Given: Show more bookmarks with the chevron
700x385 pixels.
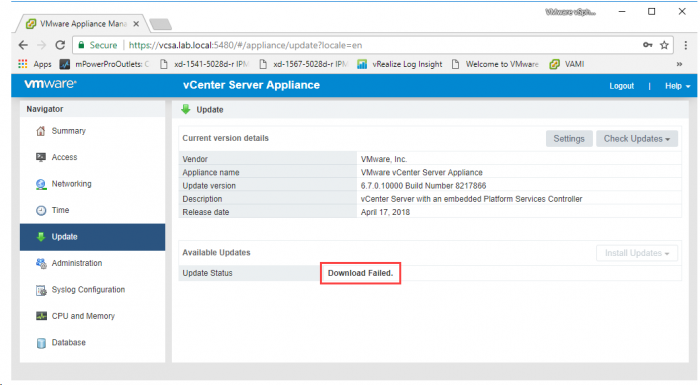Looking at the screenshot, I should [679, 64].
